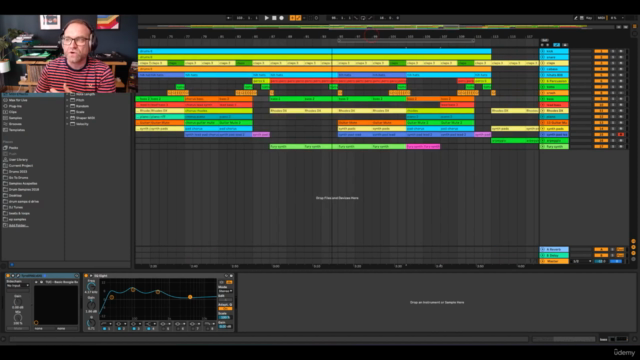The image size is (640, 360).
Task: Open the Sidechain No Input dropdown
Action: pos(18,285)
